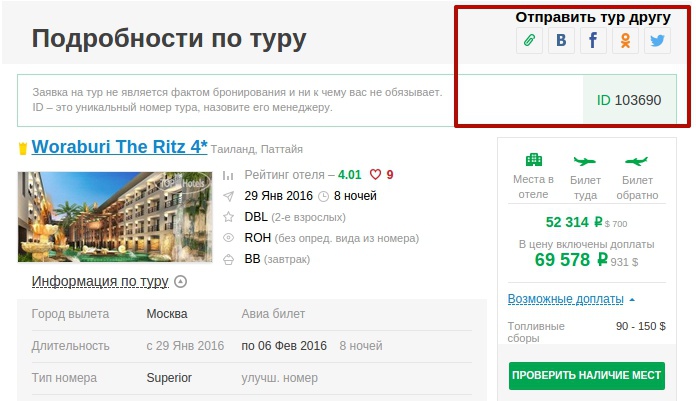Collapse the Возможные доплаты list
Screen dimensions: 696x401
tap(566, 299)
